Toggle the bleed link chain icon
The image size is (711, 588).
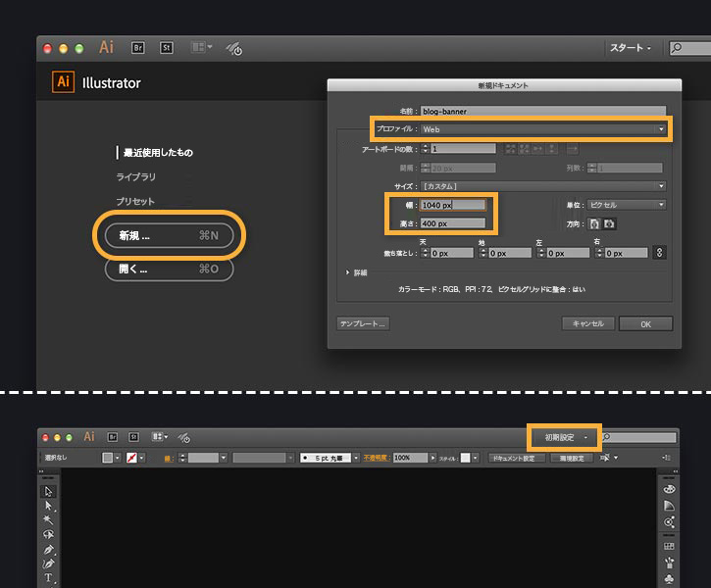pos(659,253)
